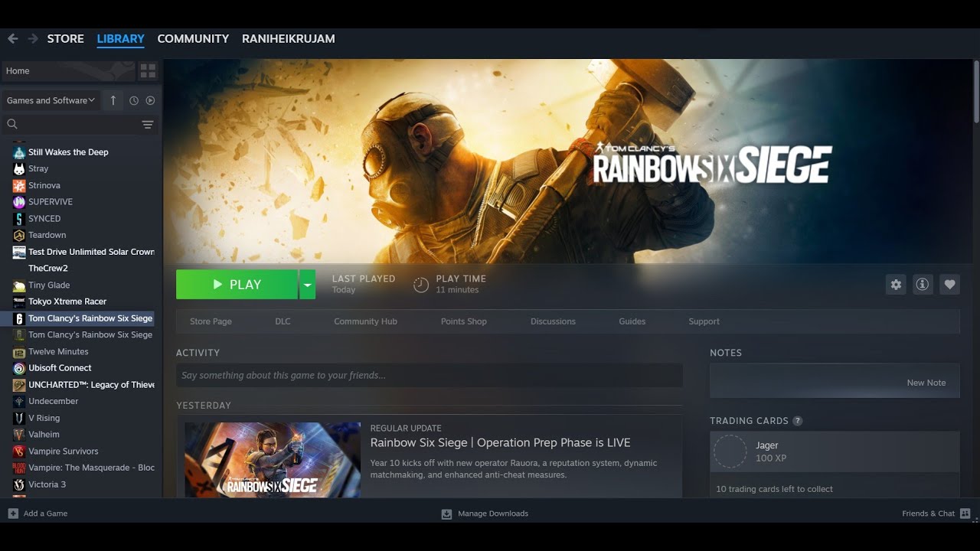Click the play time clock icon
This screenshot has width=980, height=551.
coord(421,285)
